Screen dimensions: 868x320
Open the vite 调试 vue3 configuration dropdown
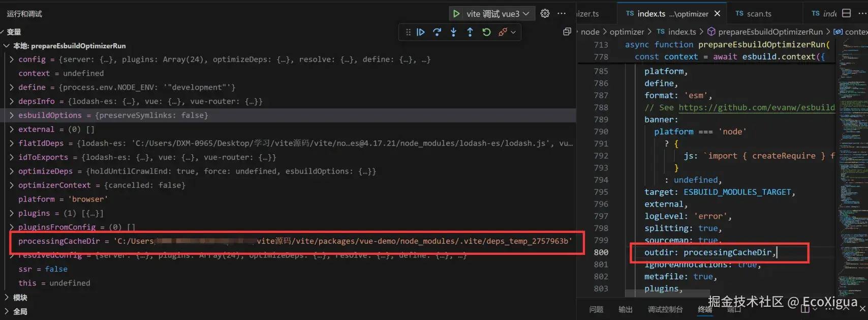498,14
